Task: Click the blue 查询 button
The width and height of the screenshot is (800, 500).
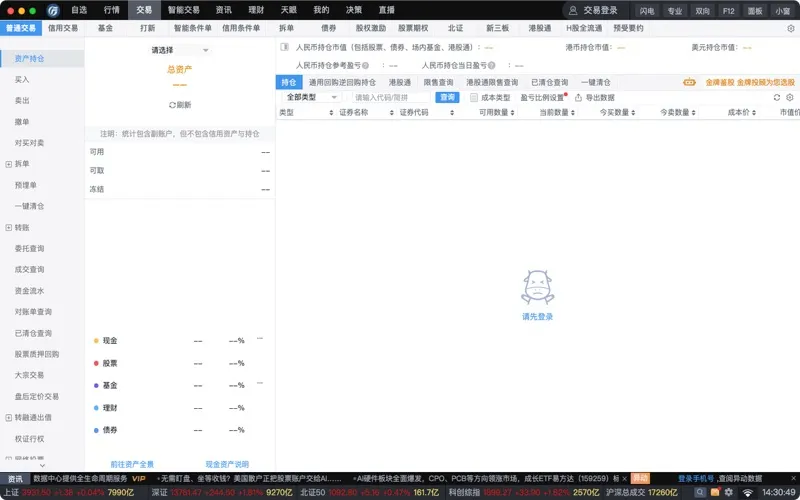Action: (x=447, y=97)
